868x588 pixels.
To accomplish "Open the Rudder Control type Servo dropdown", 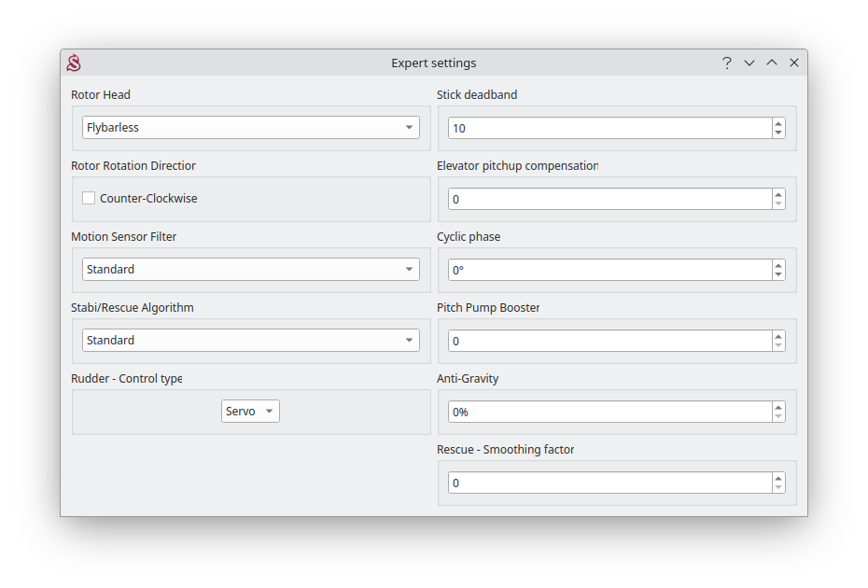I will click(250, 411).
